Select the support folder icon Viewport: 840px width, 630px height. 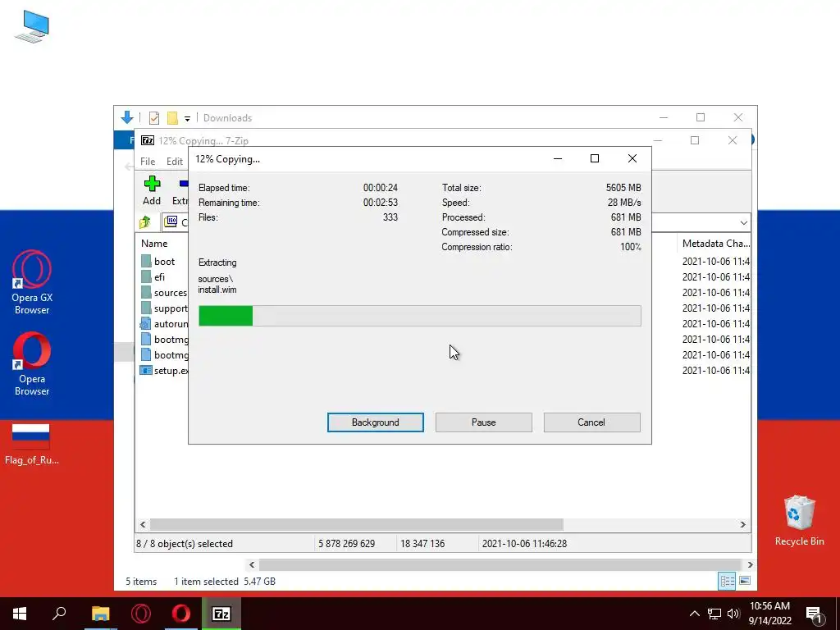[x=146, y=308]
